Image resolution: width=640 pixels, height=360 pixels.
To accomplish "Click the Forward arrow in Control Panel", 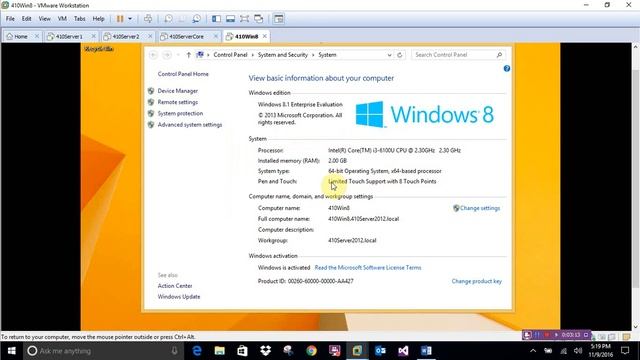I will 167,55.
